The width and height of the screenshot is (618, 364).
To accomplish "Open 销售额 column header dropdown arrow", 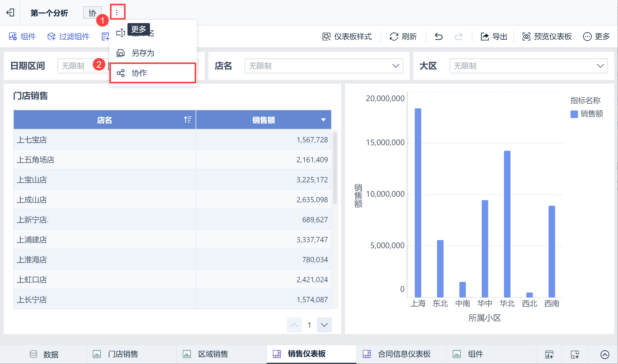I will point(323,120).
